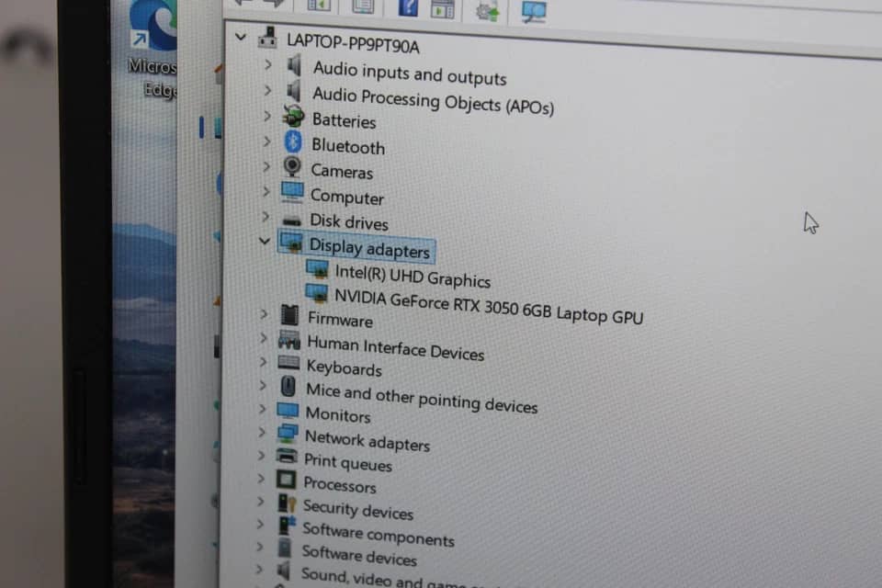The height and width of the screenshot is (588, 882).
Task: Expand the Bluetooth node
Action: (x=266, y=141)
